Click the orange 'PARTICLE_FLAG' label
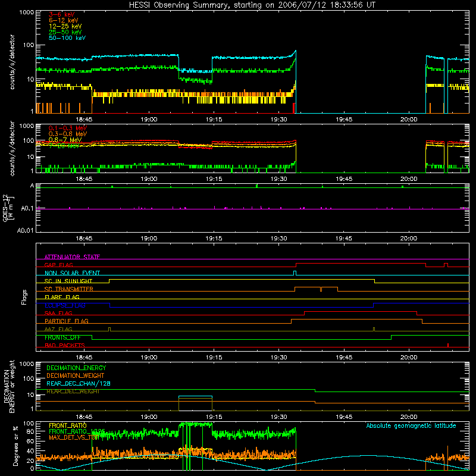 click(67, 321)
